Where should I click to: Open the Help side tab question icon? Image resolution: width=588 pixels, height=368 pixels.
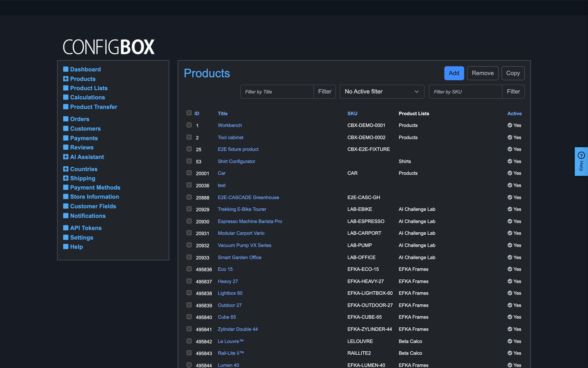[581, 155]
